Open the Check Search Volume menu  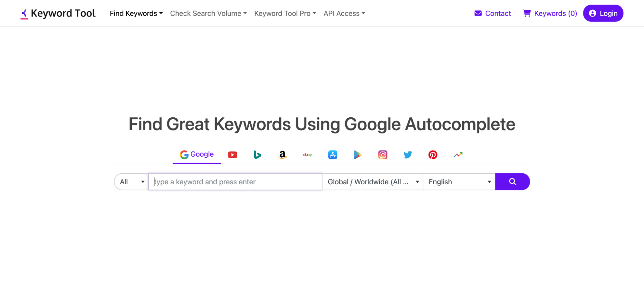pyautogui.click(x=208, y=14)
